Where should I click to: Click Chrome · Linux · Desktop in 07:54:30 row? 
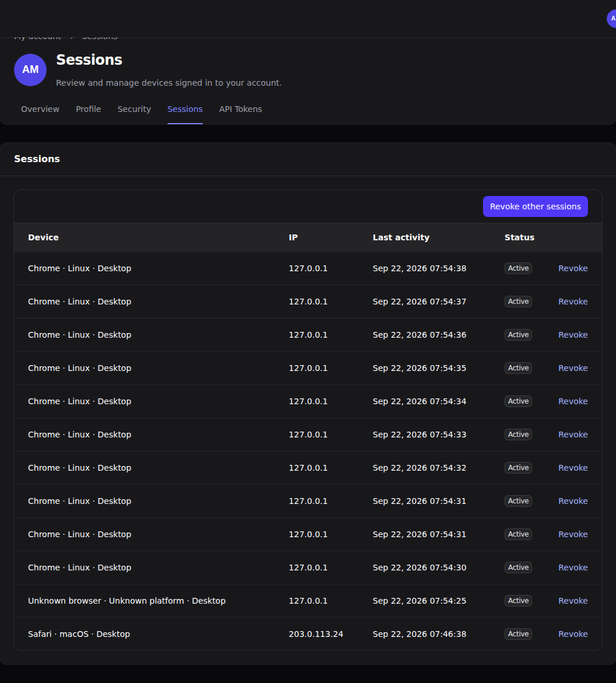80,568
